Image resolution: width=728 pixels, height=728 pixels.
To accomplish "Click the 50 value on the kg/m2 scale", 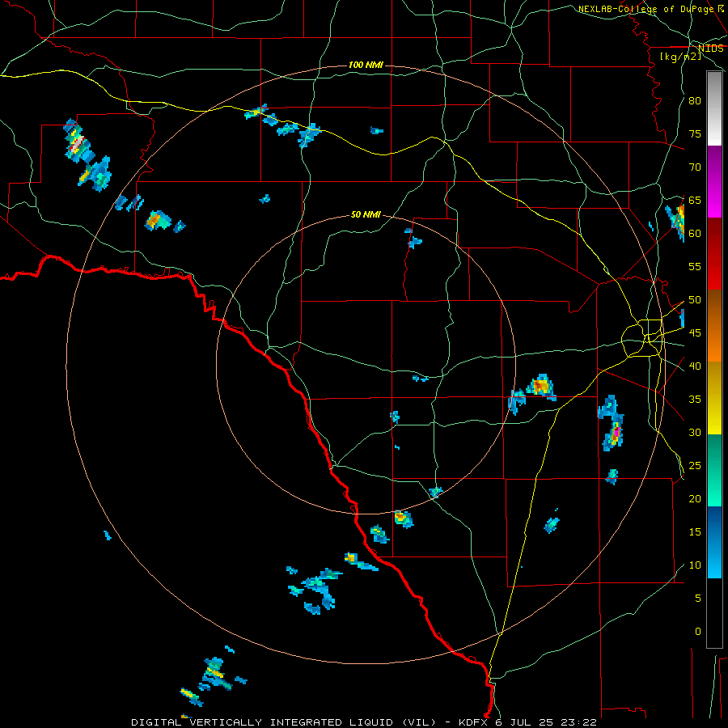I will tap(695, 300).
